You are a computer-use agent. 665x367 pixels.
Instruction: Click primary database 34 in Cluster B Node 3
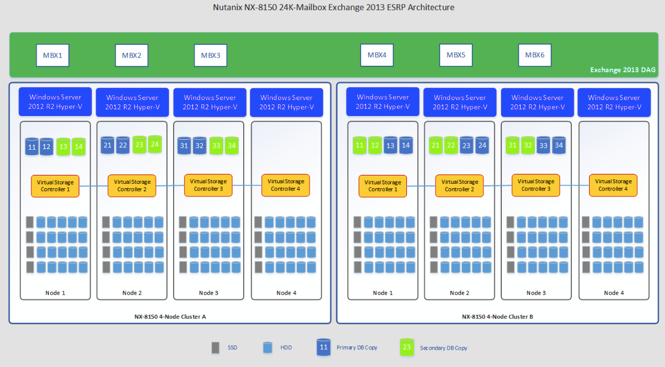click(x=559, y=145)
